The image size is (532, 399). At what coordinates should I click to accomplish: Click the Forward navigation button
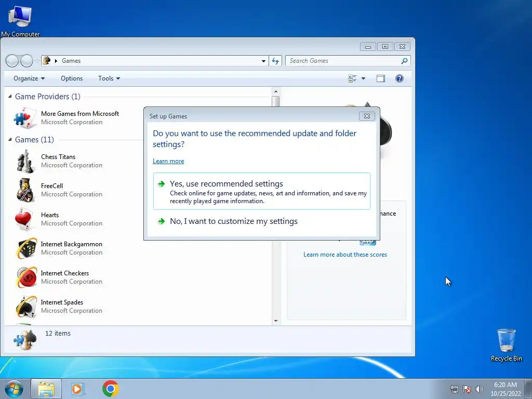pyautogui.click(x=26, y=61)
